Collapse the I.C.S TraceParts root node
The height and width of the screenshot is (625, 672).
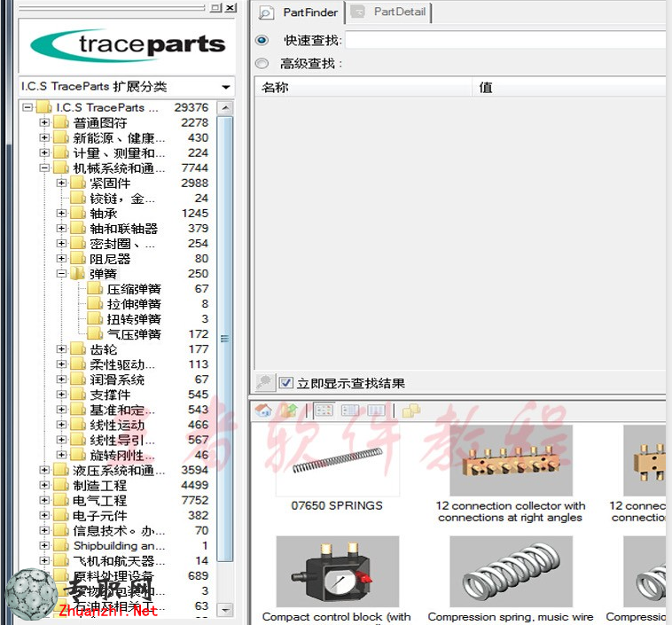tap(27, 107)
